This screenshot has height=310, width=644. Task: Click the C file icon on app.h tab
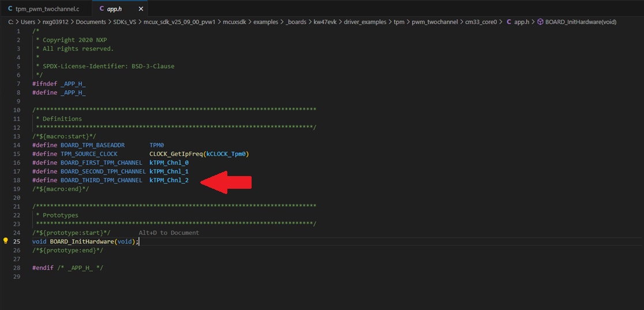[102, 9]
